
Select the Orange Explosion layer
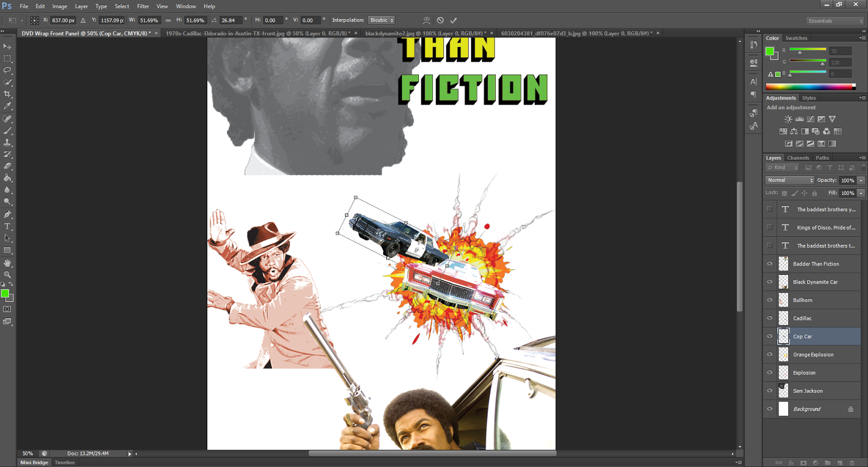click(x=812, y=355)
